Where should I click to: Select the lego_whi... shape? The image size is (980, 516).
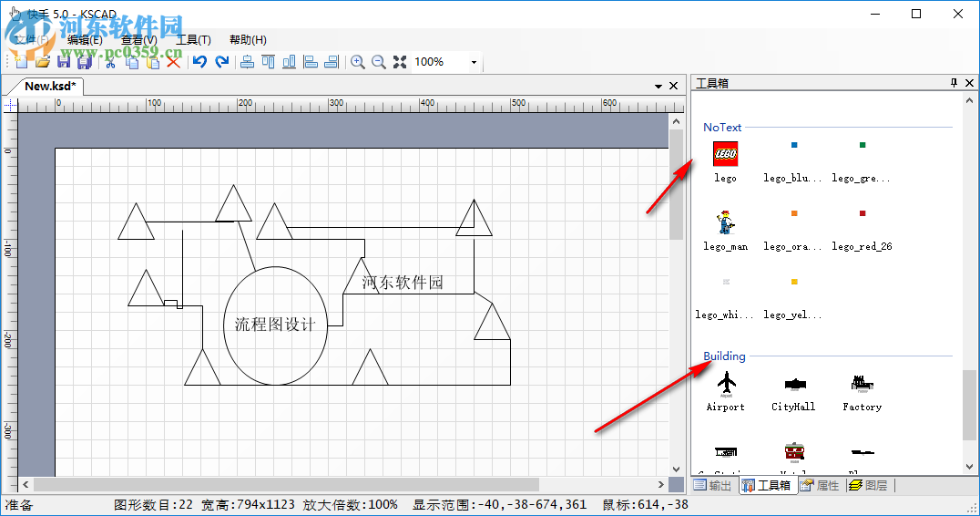click(725, 298)
